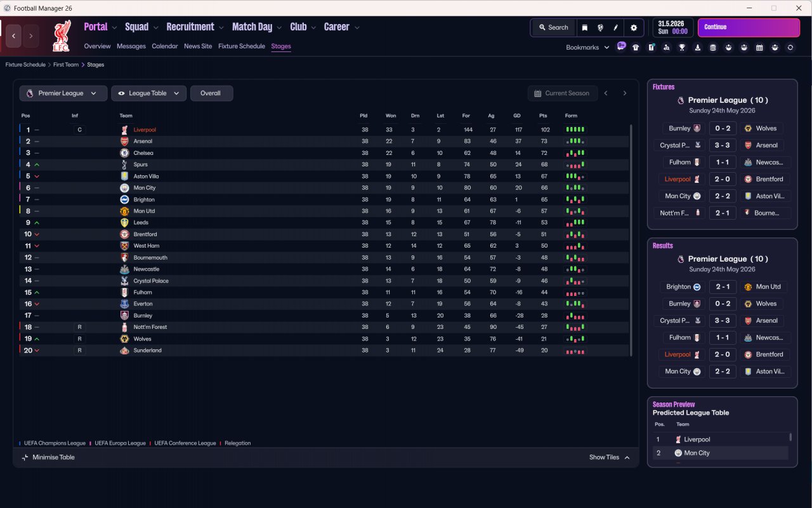Sort by the Pts column header
The height and width of the screenshot is (508, 812).
[x=543, y=116]
